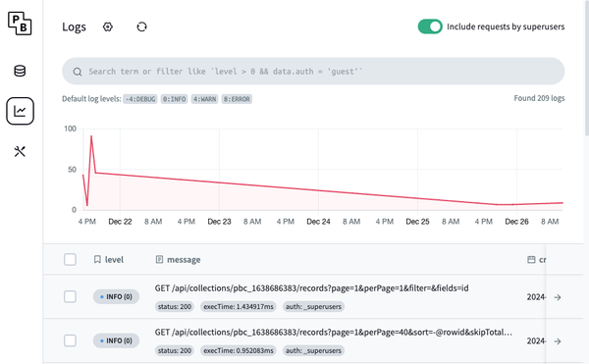Screen dimensions: 589x364
Task: Click message 'GET ...perPage=1&filter=&fields=id'
Action: (312, 288)
